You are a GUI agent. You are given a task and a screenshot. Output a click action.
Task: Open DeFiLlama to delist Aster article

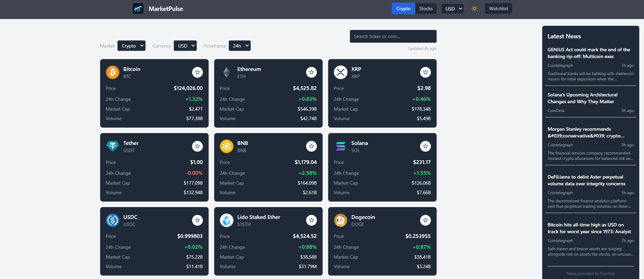pyautogui.click(x=586, y=180)
